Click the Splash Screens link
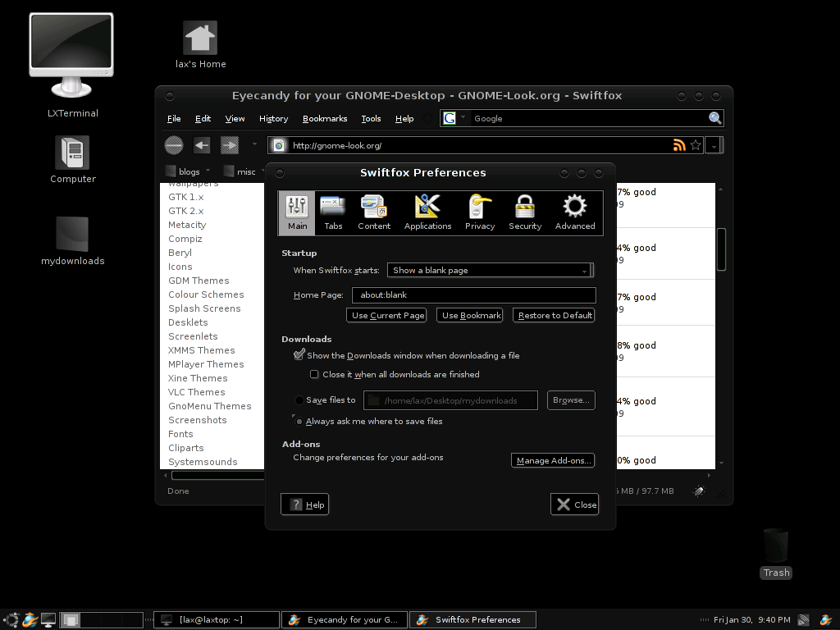840x630 pixels. [x=204, y=308]
